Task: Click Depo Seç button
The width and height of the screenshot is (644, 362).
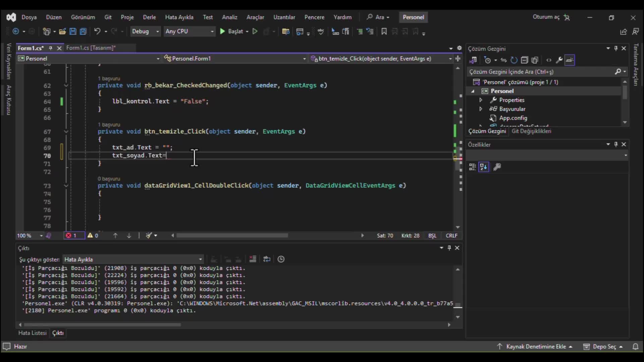Action: pos(603,347)
